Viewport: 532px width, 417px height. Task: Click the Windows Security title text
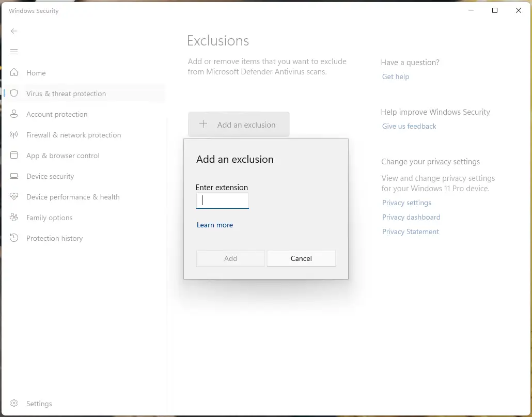pos(34,11)
